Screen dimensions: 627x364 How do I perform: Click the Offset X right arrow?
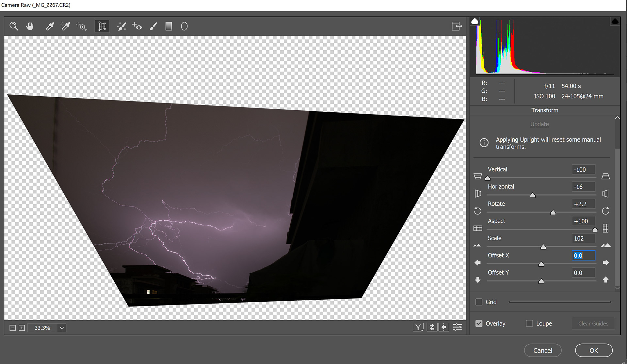(x=606, y=262)
